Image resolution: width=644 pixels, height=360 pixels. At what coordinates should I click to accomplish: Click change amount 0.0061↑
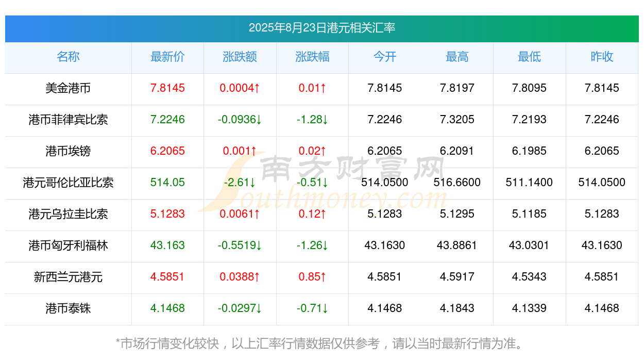click(240, 214)
